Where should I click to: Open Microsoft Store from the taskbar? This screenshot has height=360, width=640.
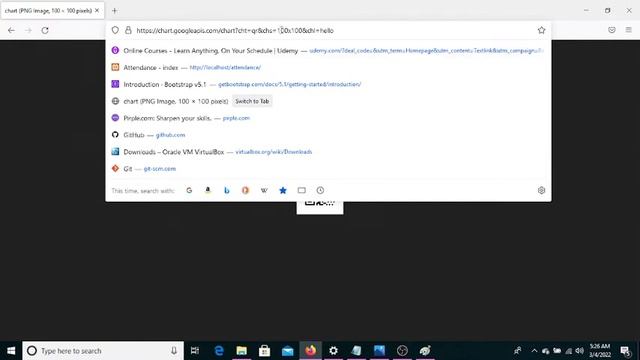pyautogui.click(x=264, y=351)
